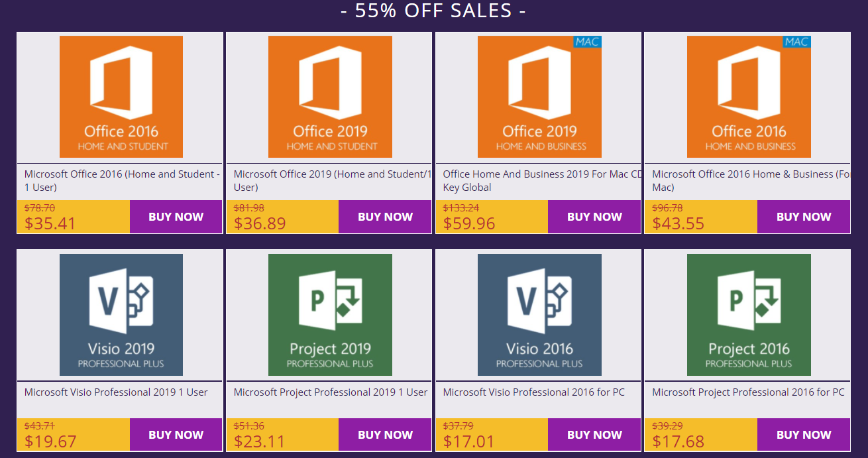The image size is (868, 458).
Task: Select the Visio 2019 Professional Plus icon
Action: [x=121, y=315]
